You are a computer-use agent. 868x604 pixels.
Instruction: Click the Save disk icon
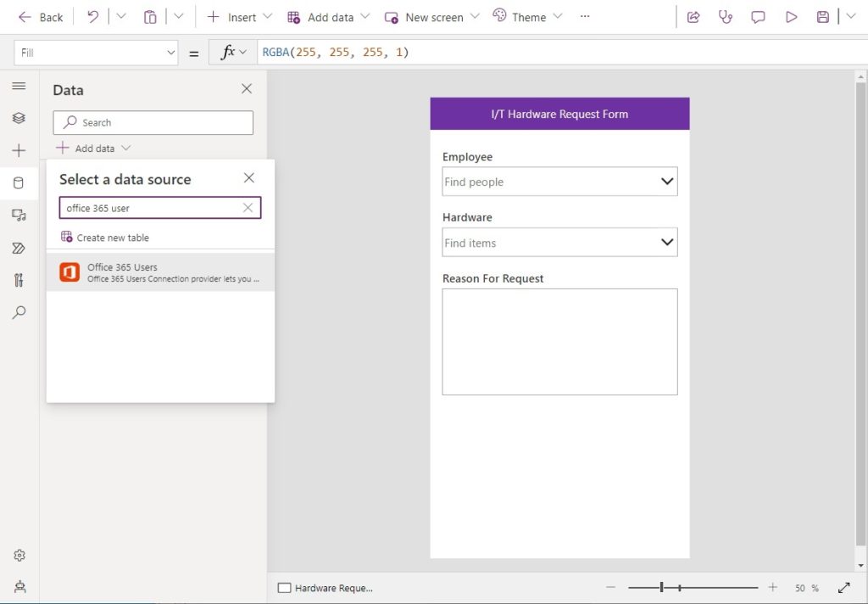(823, 17)
